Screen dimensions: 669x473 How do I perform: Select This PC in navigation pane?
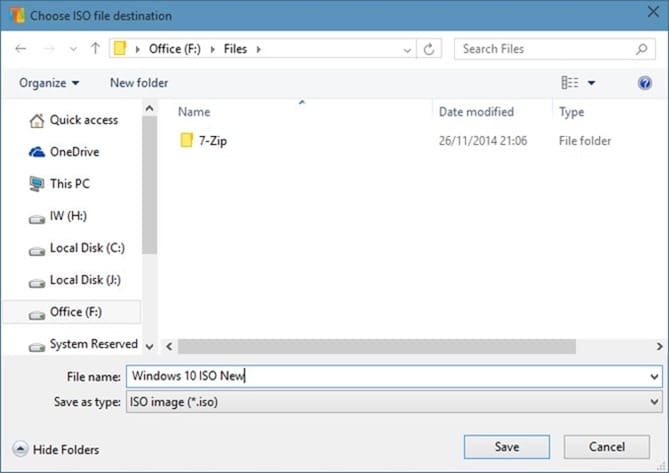tap(70, 184)
